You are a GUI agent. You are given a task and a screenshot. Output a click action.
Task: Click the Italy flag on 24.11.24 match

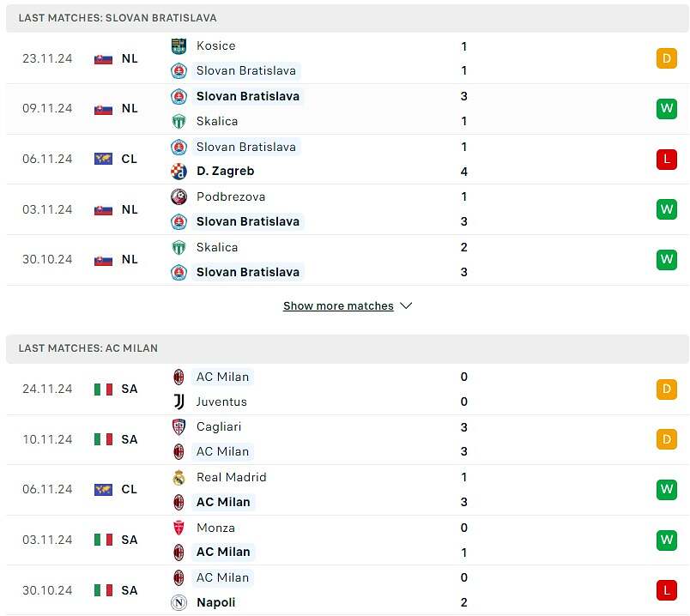pyautogui.click(x=103, y=390)
